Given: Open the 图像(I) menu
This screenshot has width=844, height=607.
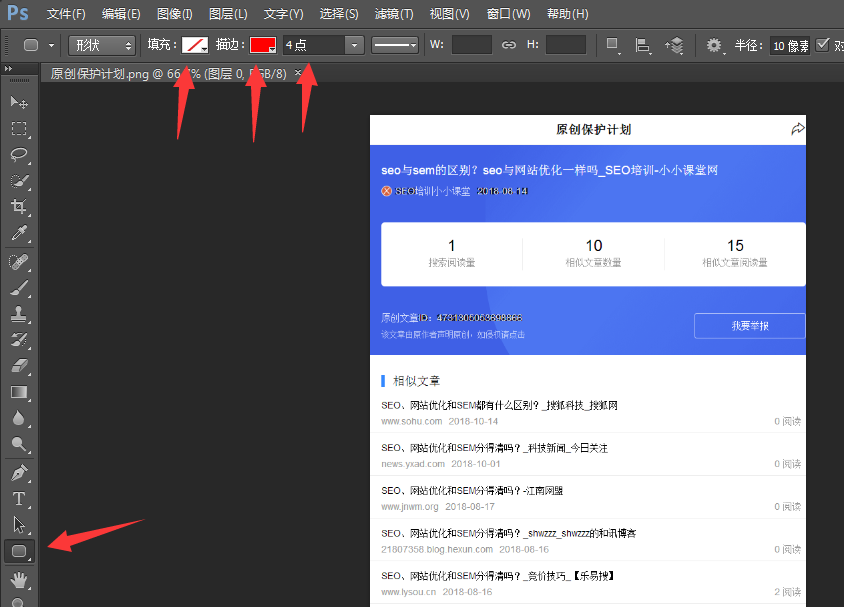Looking at the screenshot, I should click(x=174, y=13).
